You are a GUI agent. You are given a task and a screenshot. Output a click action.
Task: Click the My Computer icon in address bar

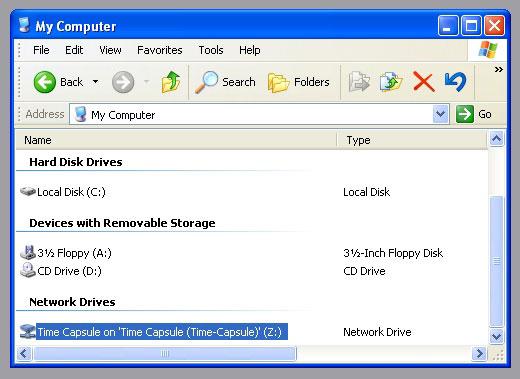pyautogui.click(x=80, y=114)
